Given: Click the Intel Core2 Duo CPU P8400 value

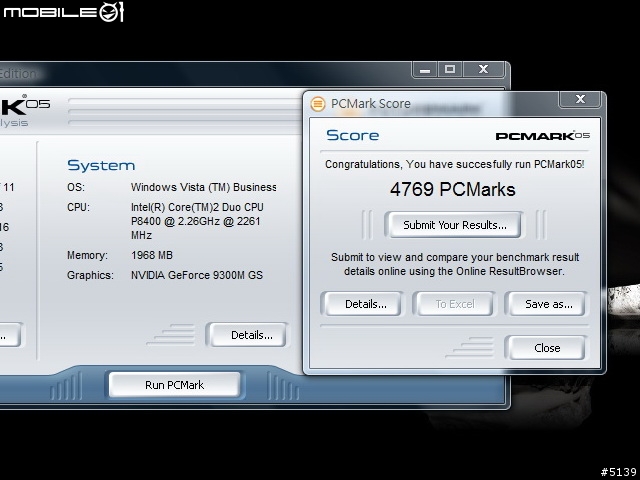Looking at the screenshot, I should pos(197,221).
